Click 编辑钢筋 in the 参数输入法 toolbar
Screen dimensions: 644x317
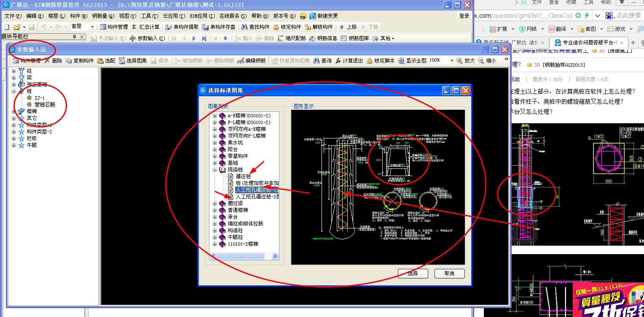[252, 60]
